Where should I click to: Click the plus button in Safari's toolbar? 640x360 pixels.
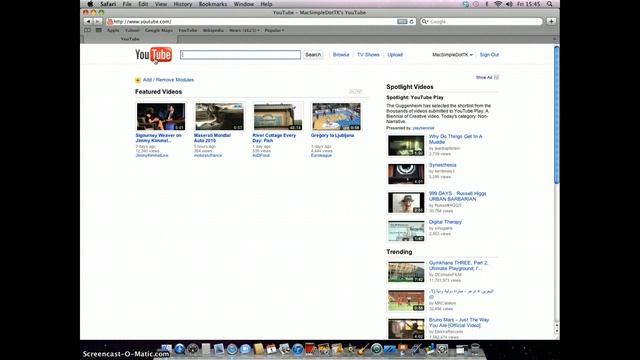click(551, 21)
